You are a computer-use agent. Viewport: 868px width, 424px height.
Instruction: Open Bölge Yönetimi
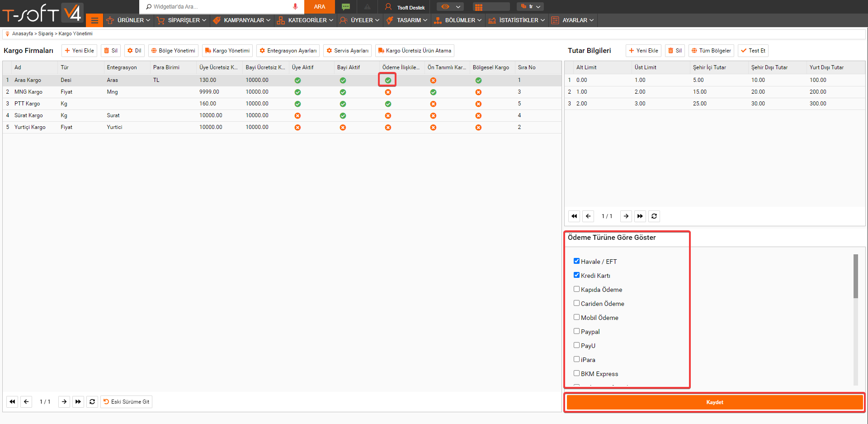click(173, 51)
